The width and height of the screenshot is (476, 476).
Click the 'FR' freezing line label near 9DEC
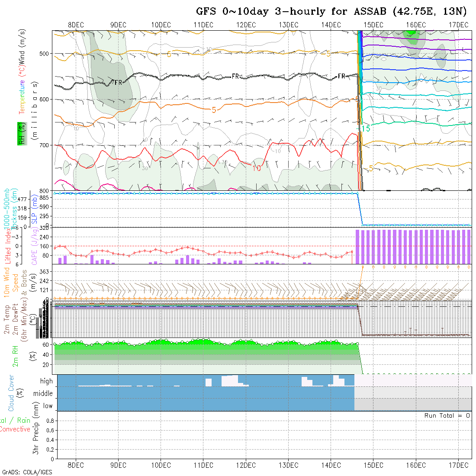(x=119, y=83)
